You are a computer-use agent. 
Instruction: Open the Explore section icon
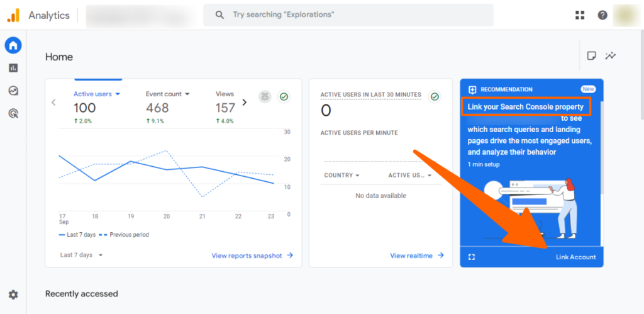coord(13,91)
